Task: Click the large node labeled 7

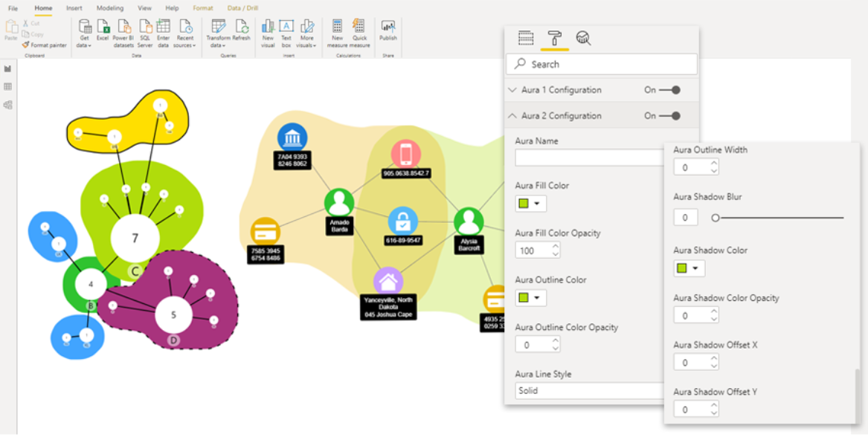Action: tap(135, 238)
